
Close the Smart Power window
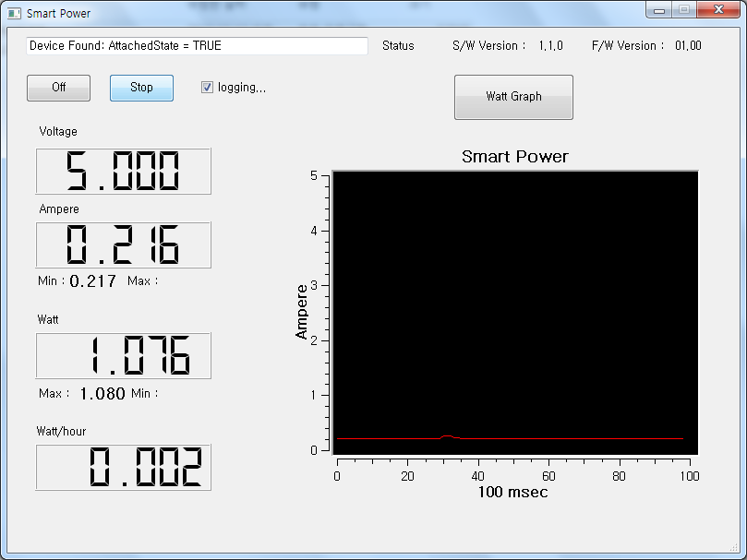719,10
